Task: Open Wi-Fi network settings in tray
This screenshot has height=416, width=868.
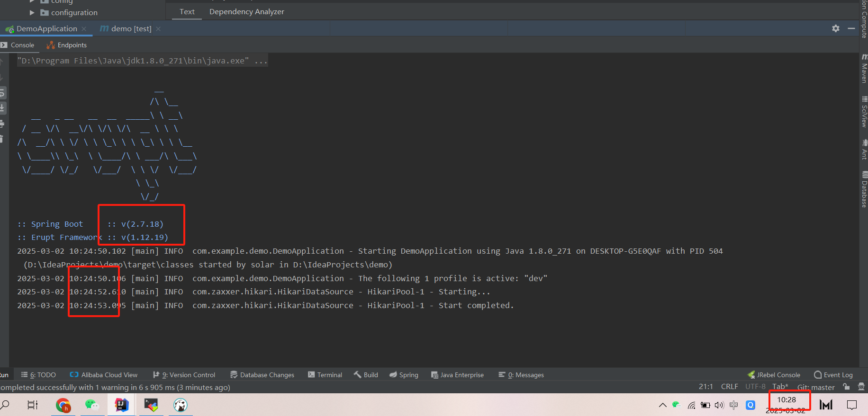Action: pyautogui.click(x=692, y=405)
